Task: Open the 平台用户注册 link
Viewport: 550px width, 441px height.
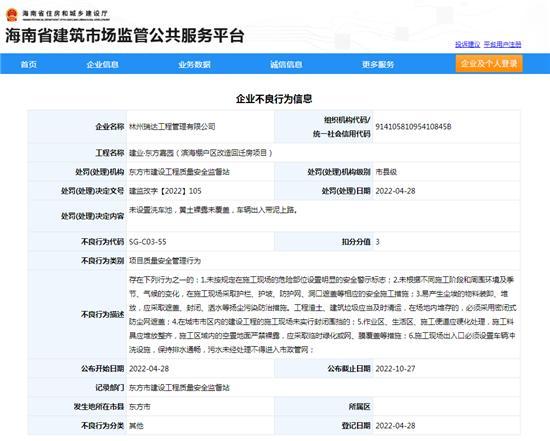Action: point(502,44)
